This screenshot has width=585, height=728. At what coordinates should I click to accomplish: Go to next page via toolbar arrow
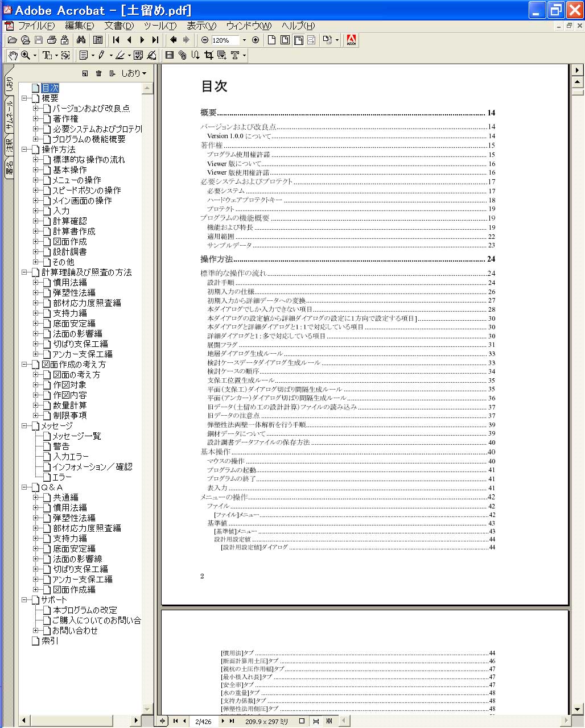(142, 40)
